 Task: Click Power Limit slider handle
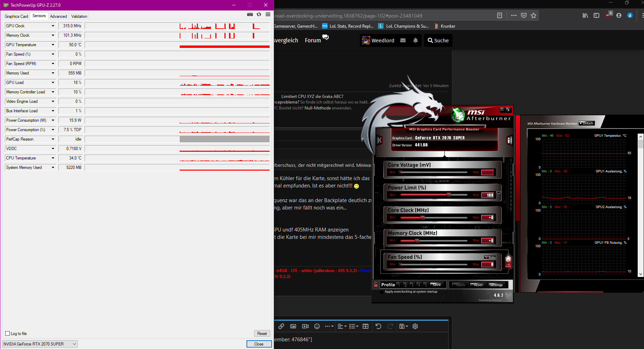pos(449,195)
